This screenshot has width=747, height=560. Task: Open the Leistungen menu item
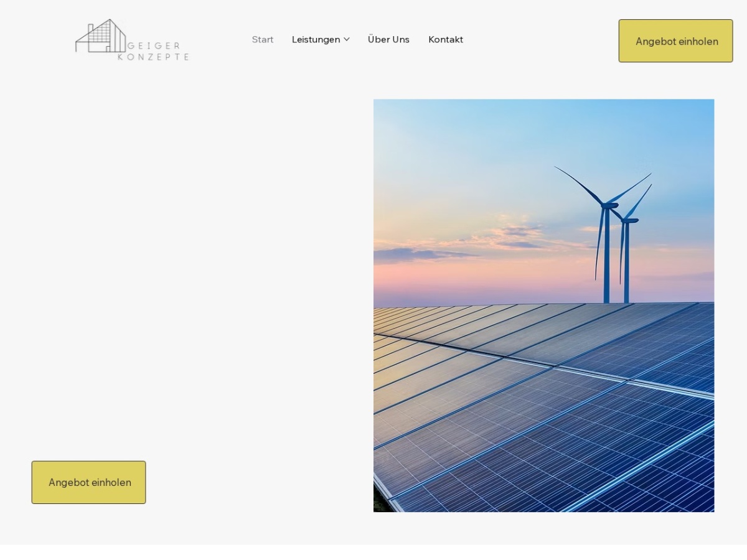316,39
